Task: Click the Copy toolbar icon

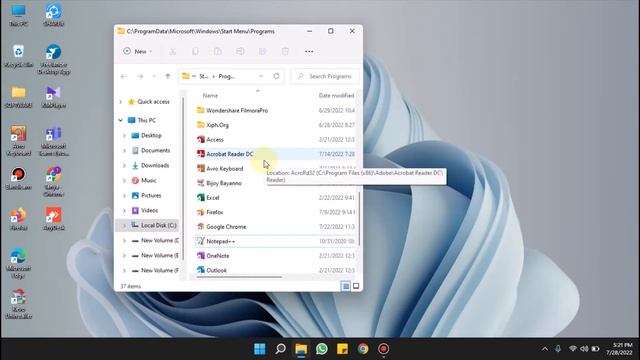Action: 195,51
